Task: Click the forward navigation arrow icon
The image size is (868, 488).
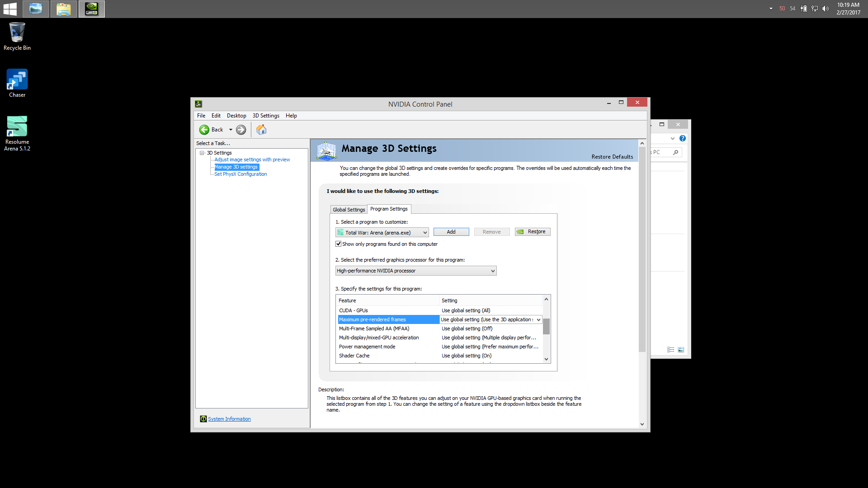Action: pyautogui.click(x=241, y=130)
